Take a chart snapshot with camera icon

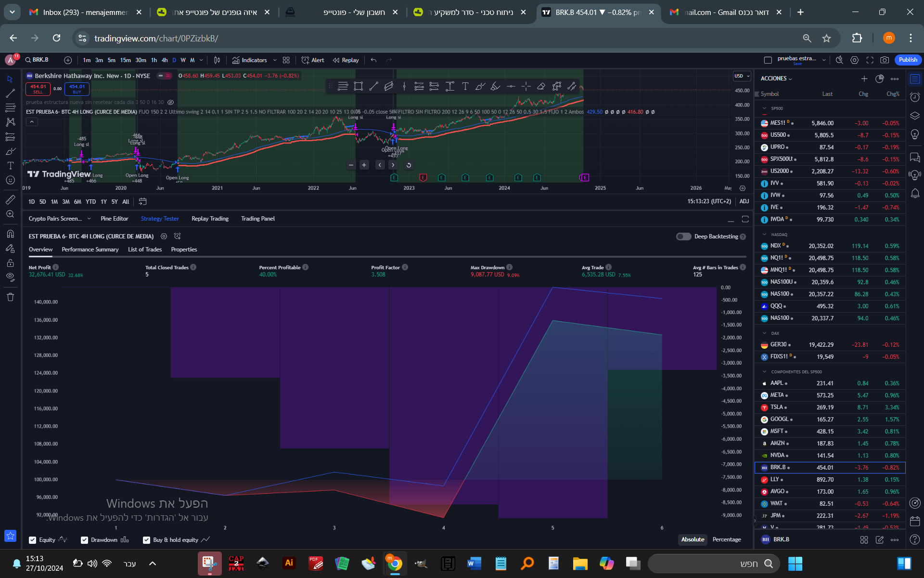click(885, 60)
